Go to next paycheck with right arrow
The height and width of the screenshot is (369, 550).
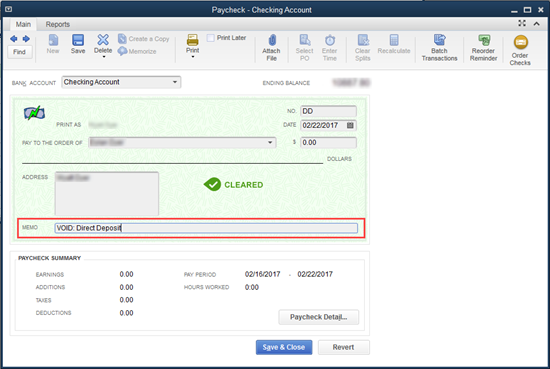point(26,39)
